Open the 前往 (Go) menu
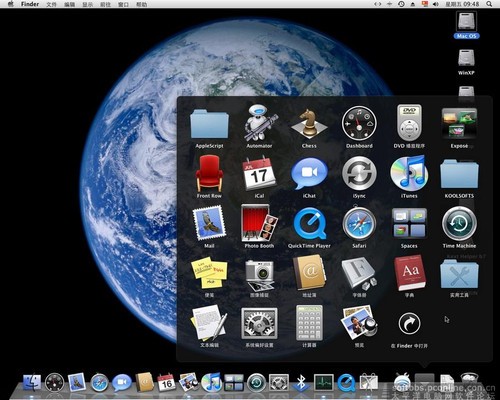The width and height of the screenshot is (500, 400). (x=105, y=4)
